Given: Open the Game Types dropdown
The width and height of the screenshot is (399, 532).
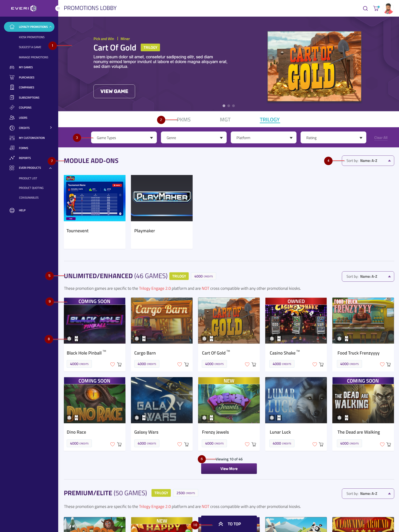Looking at the screenshot, I should (x=124, y=138).
